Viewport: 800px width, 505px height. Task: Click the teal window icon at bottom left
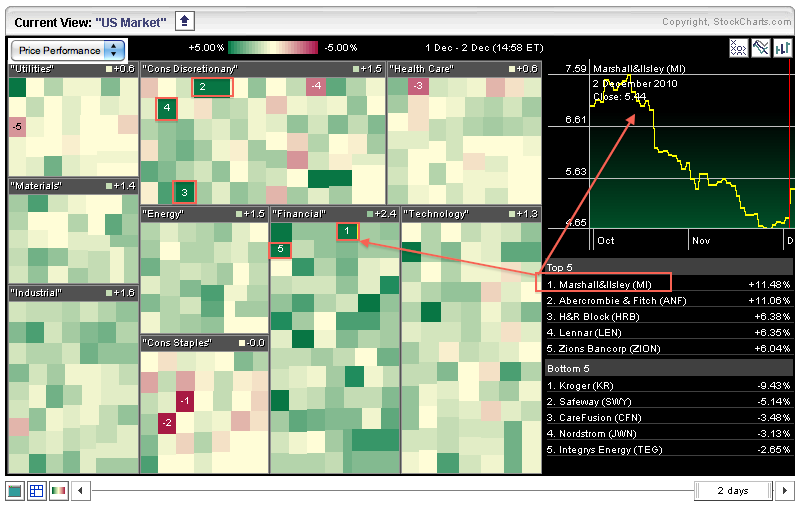coord(15,491)
